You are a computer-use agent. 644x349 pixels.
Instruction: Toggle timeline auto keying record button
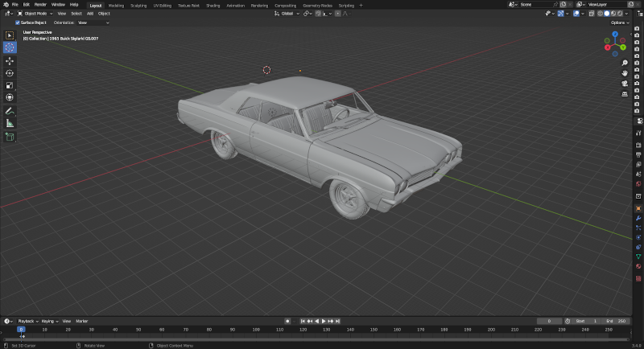287,321
